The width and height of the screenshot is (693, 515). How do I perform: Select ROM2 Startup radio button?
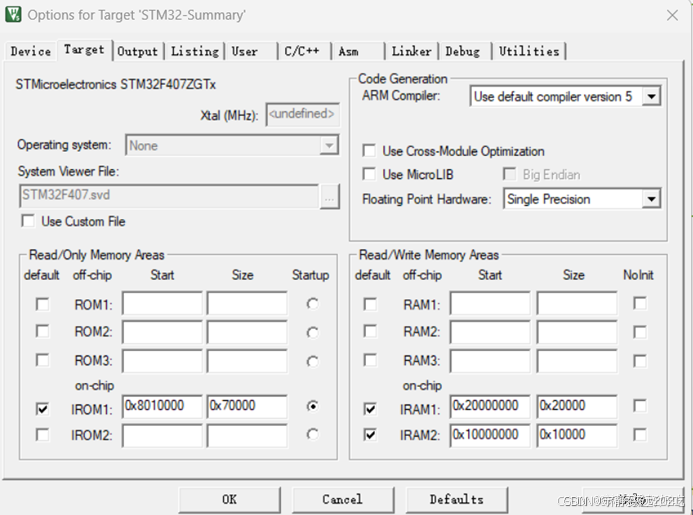312,332
